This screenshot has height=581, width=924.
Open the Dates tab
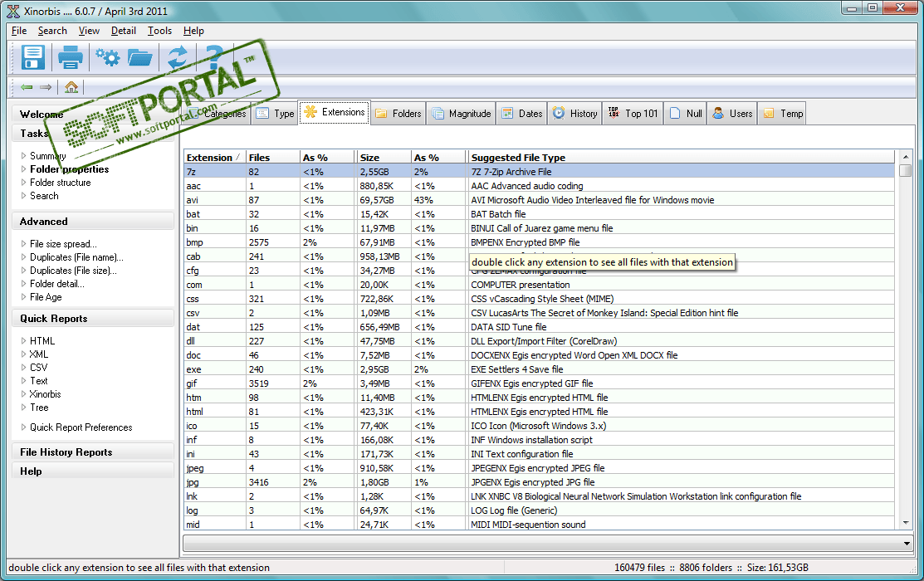coord(521,113)
